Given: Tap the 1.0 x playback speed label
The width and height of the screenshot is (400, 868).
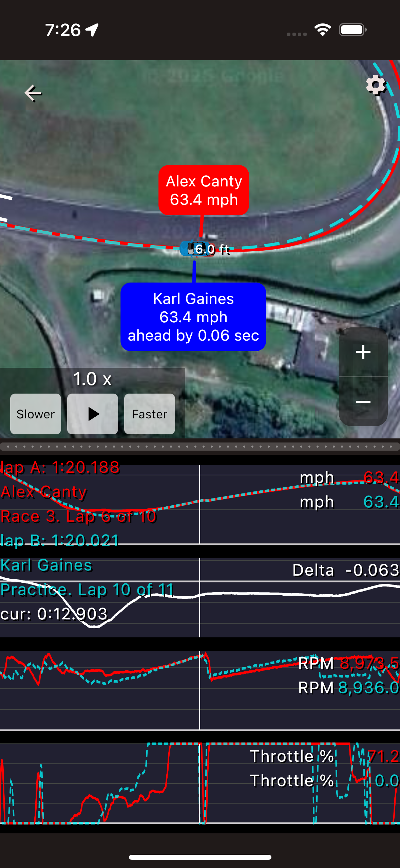Looking at the screenshot, I should tap(92, 379).
